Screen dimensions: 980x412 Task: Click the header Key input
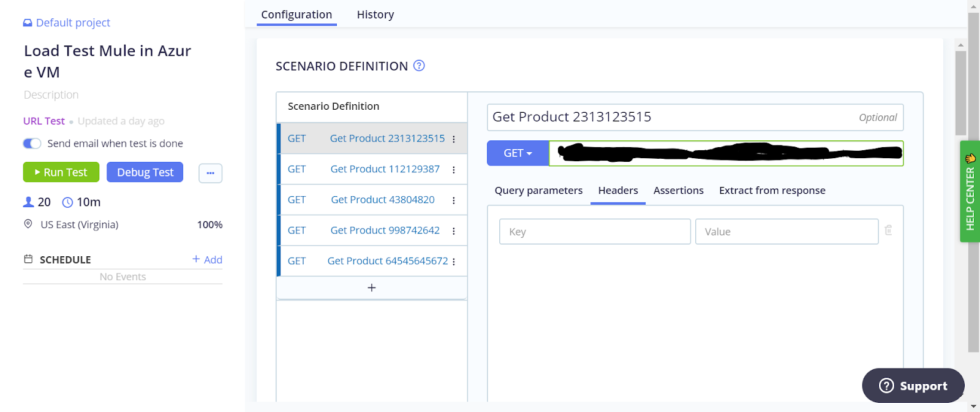point(595,232)
